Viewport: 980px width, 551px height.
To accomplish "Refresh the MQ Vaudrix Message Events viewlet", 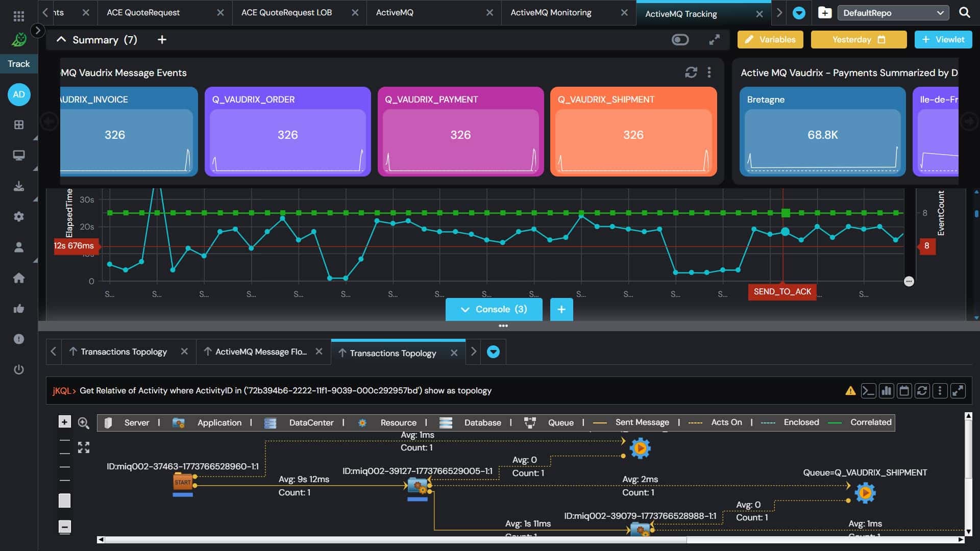I will click(x=691, y=72).
